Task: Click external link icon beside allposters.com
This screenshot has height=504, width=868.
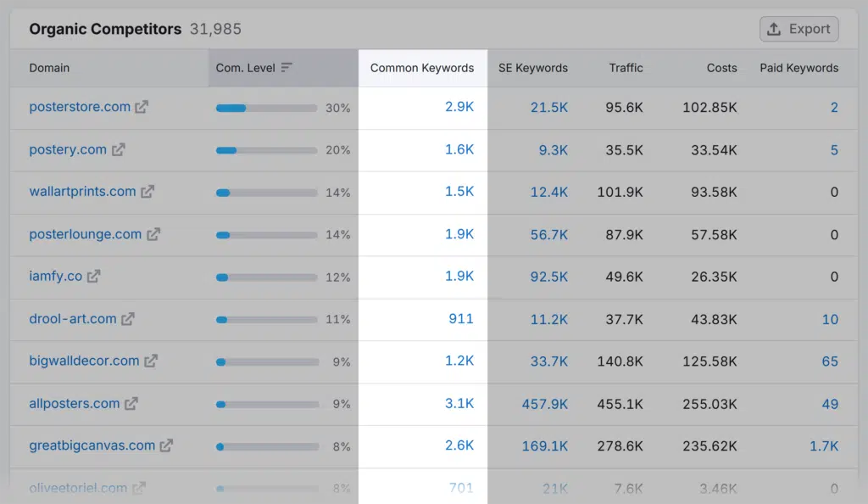Action: point(131,404)
